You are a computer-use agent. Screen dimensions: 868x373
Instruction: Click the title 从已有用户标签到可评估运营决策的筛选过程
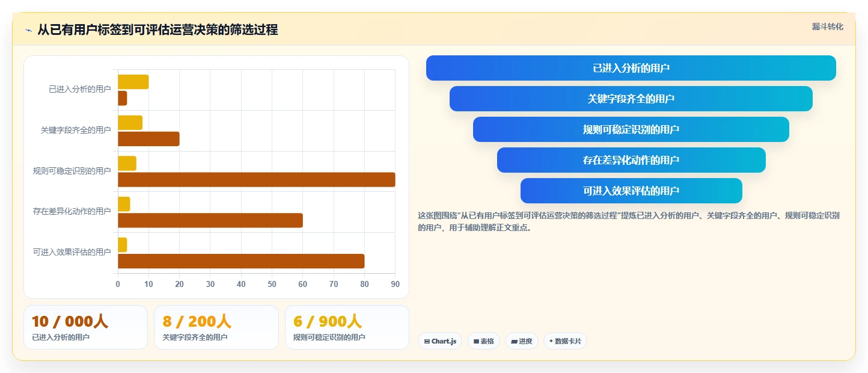pyautogui.click(x=157, y=30)
